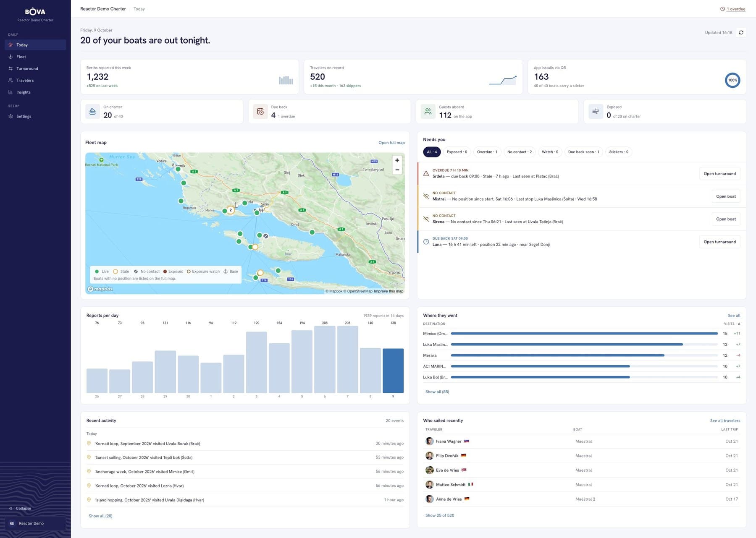
Task: Filter Needs you by No contact · 2
Action: pyautogui.click(x=519, y=152)
